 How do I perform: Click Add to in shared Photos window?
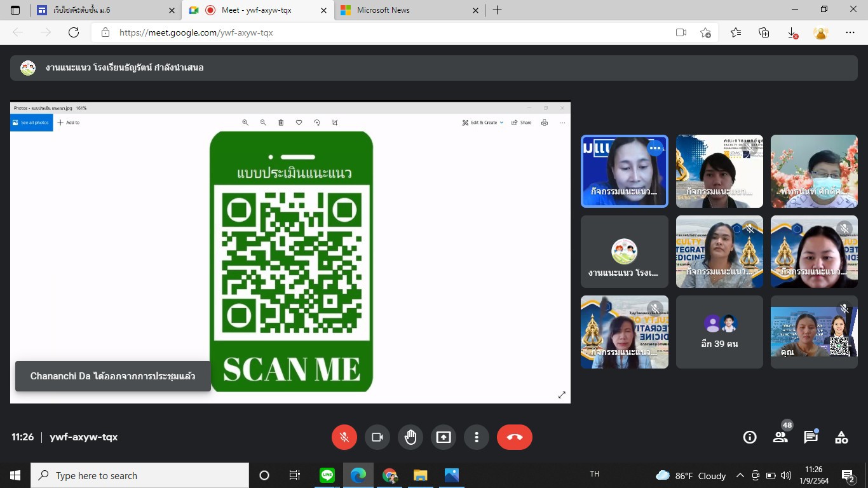69,123
